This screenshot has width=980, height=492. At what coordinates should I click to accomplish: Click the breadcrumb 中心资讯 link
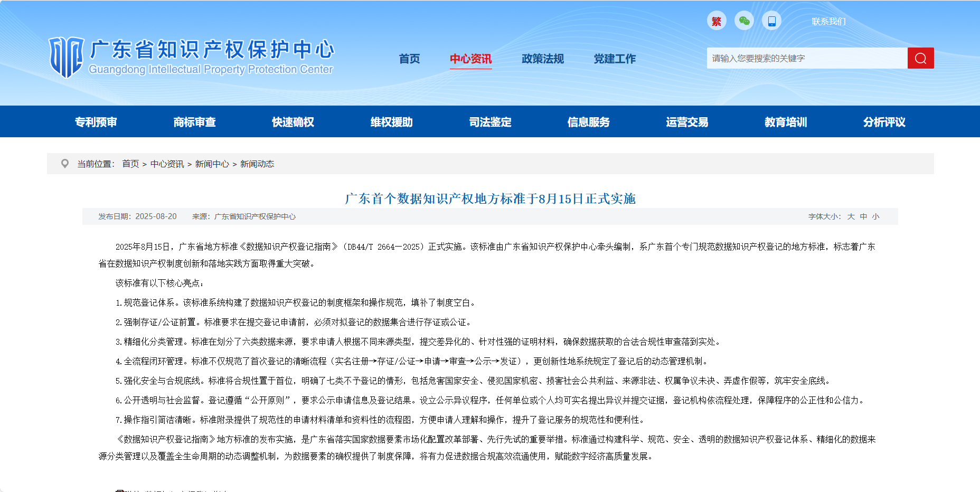pyautogui.click(x=167, y=164)
